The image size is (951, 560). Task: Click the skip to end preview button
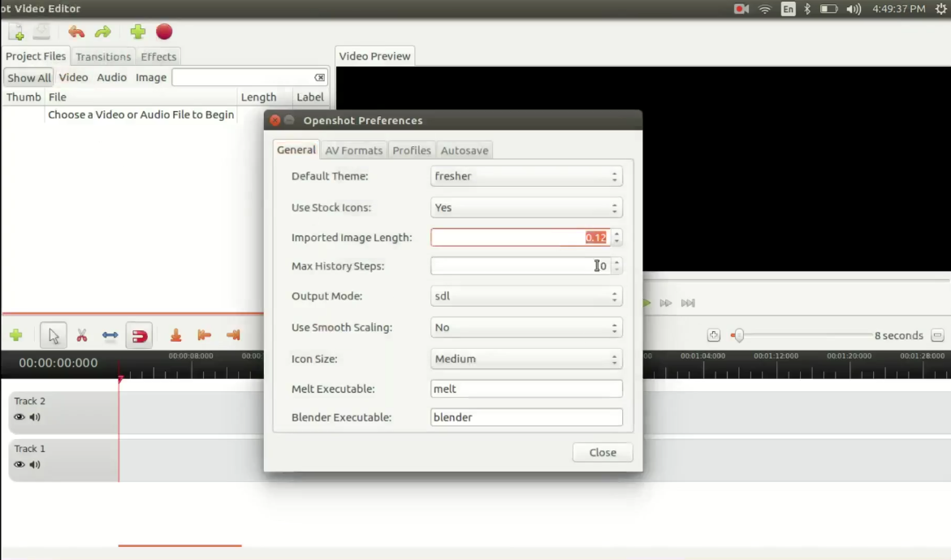pos(688,303)
